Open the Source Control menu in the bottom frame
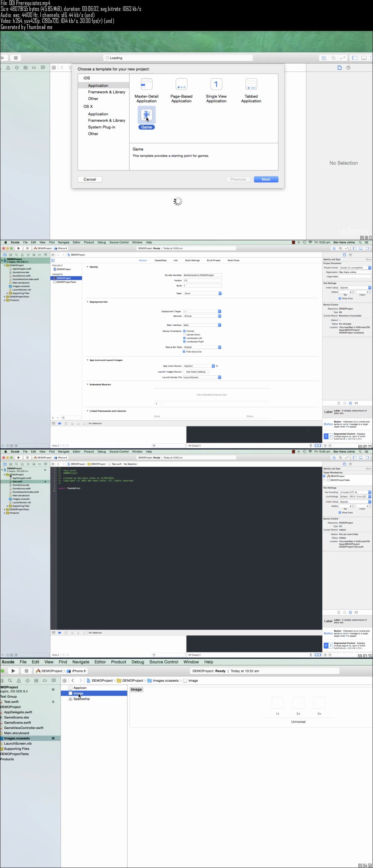 pyautogui.click(x=164, y=662)
